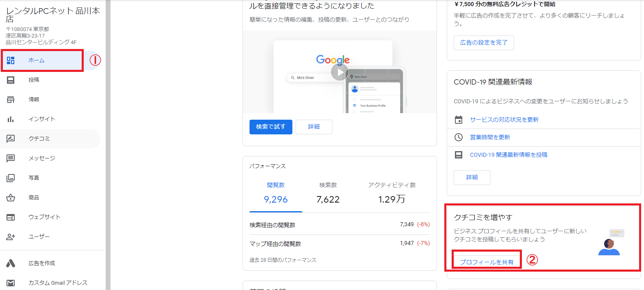Open COVID-19 関連最新情報を投稿 link
Viewport: 644px width, 290px height.
(x=509, y=155)
